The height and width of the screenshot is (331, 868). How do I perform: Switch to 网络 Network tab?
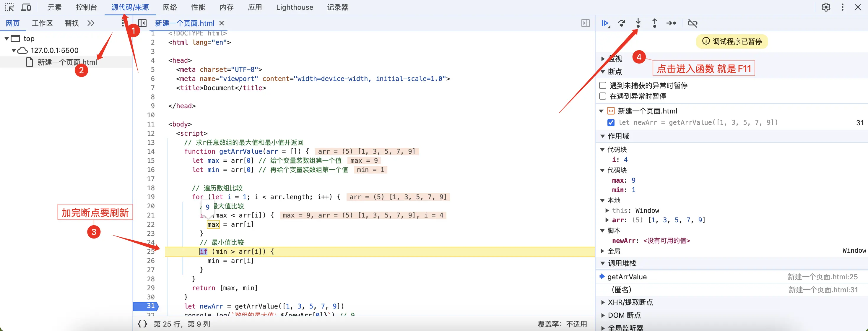[x=170, y=7]
